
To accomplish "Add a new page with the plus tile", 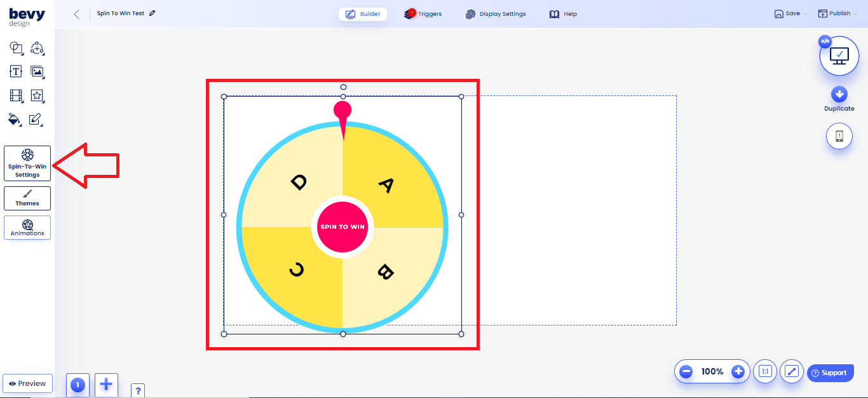I will 106,385.
